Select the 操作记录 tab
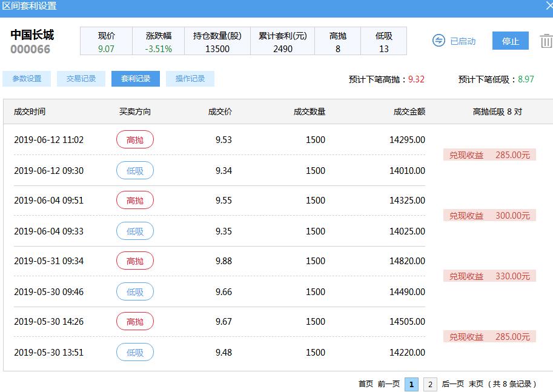 tap(190, 78)
